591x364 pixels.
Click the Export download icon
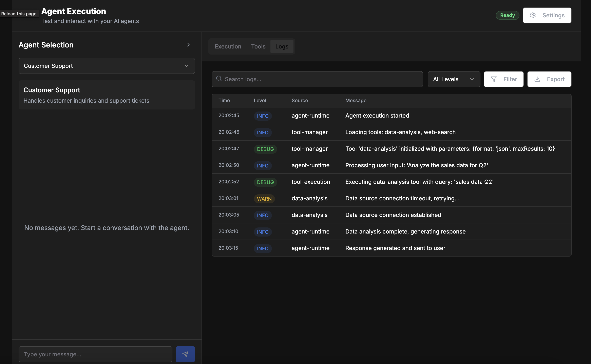[537, 79]
